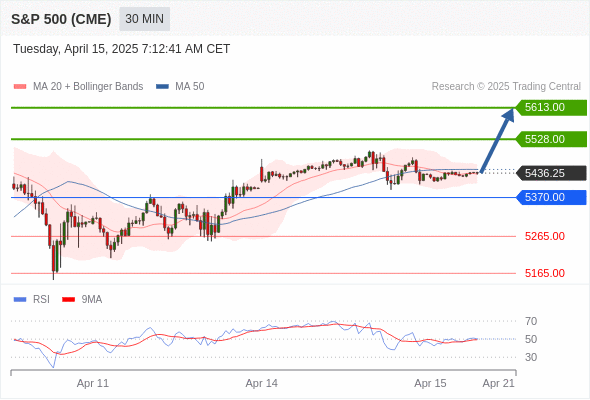Click the 30 MIN timeframe button
590x400 pixels.
pyautogui.click(x=144, y=19)
